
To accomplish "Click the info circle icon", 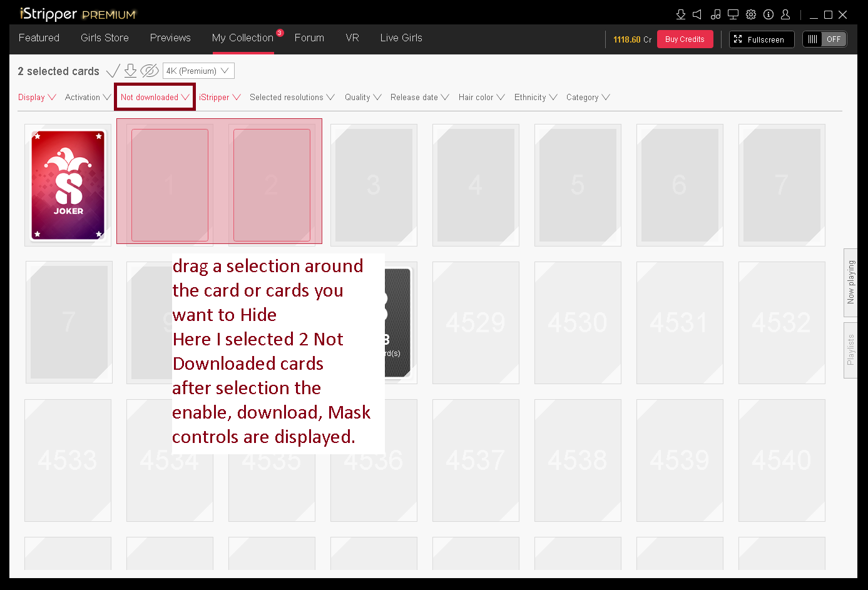I will point(768,14).
